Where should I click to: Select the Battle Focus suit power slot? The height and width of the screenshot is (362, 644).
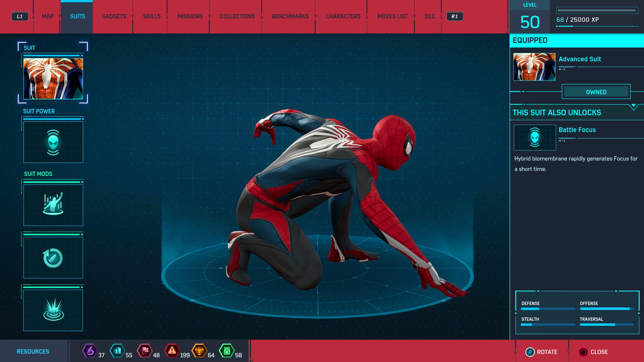click(x=53, y=142)
